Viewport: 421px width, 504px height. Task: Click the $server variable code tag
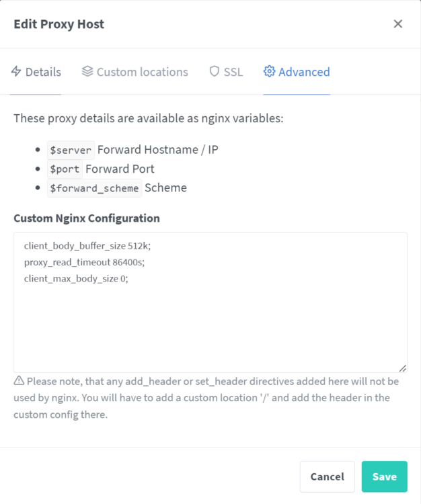(x=71, y=150)
